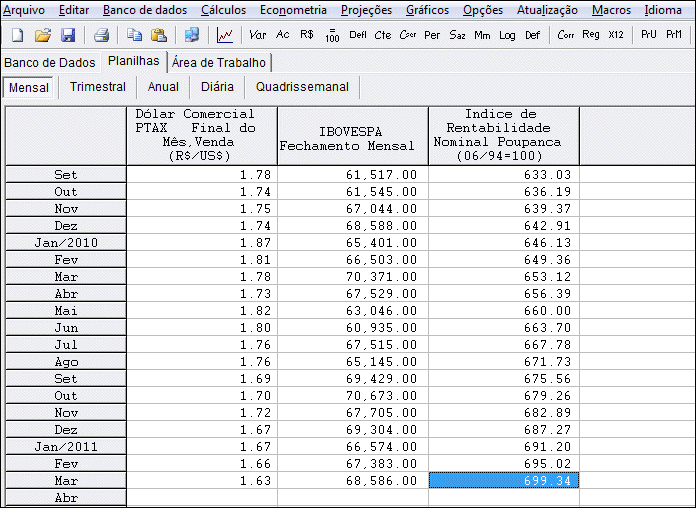Select the Rentabilidade Nominal Poupanca column header
The height and width of the screenshot is (508, 696).
coord(504,135)
